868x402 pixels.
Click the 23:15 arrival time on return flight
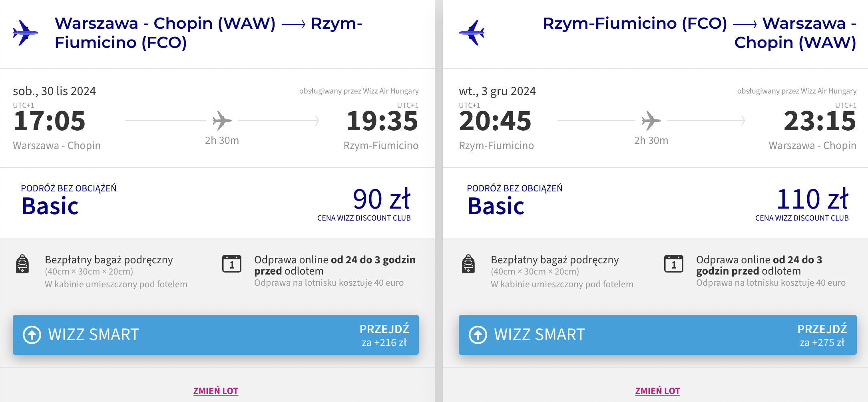click(x=820, y=121)
